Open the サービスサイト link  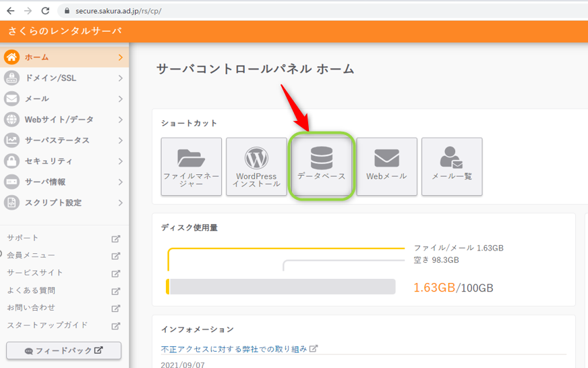click(x=34, y=273)
